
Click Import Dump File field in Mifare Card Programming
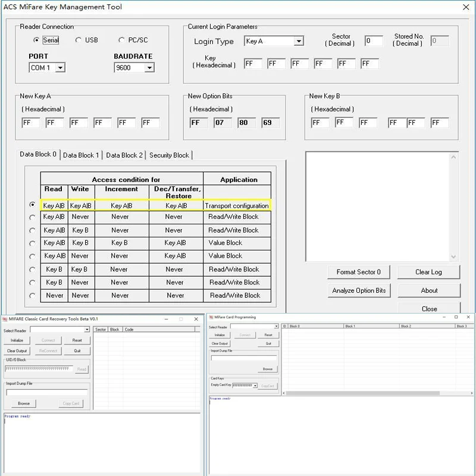[x=244, y=358]
